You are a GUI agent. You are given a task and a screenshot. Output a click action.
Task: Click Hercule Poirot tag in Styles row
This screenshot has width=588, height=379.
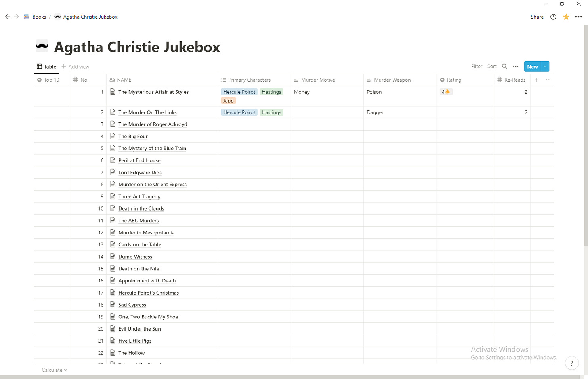tap(239, 92)
